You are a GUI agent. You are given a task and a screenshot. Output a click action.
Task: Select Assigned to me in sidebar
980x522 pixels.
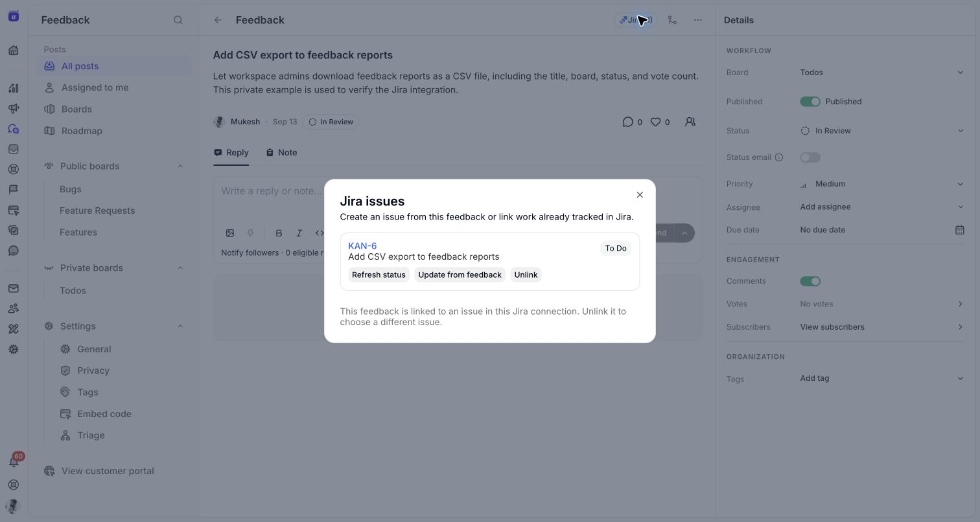(114, 87)
